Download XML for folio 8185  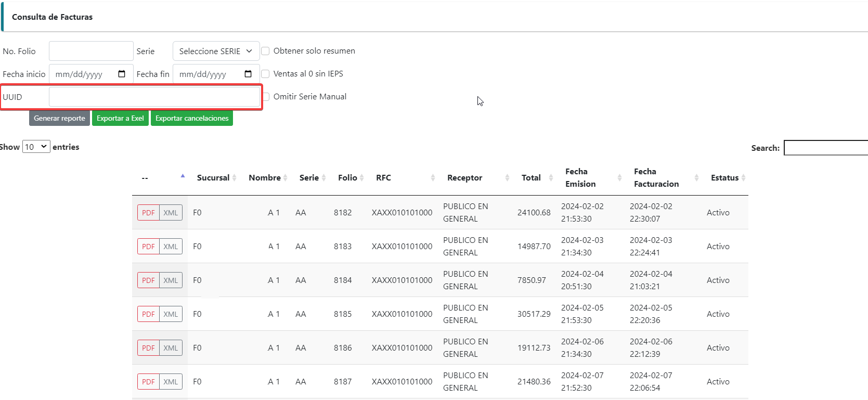click(x=171, y=314)
